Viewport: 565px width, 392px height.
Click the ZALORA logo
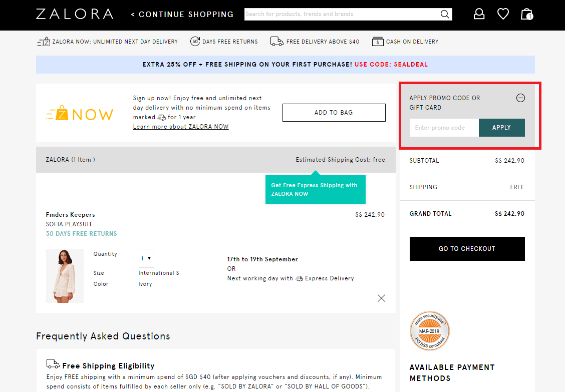pos(75,14)
